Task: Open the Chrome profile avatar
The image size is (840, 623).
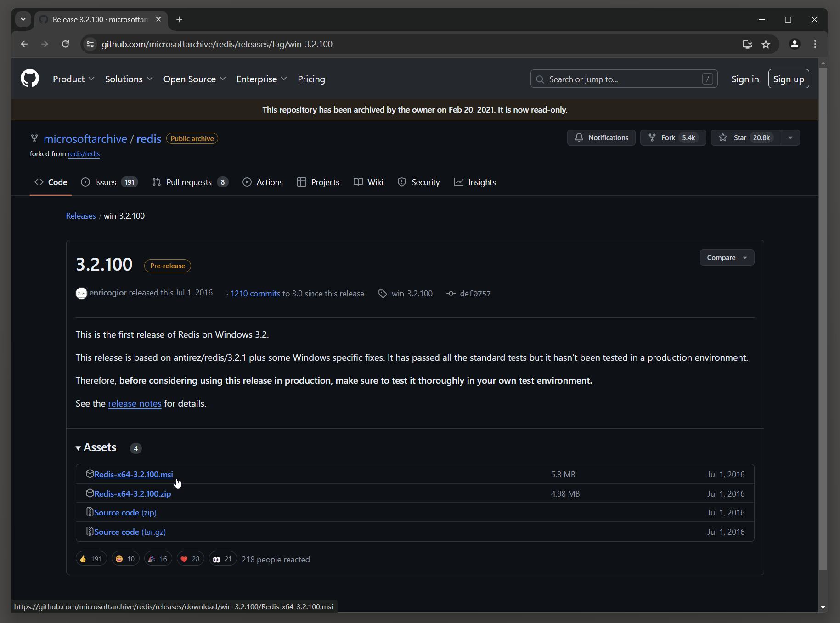Action: [795, 44]
